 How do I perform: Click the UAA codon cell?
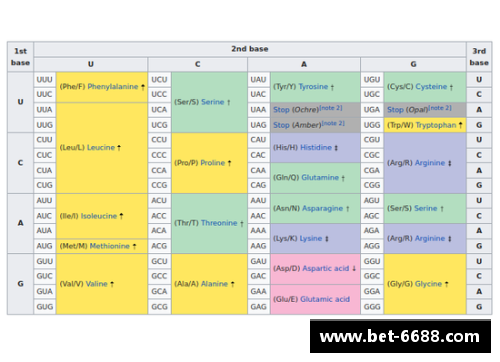[259, 110]
